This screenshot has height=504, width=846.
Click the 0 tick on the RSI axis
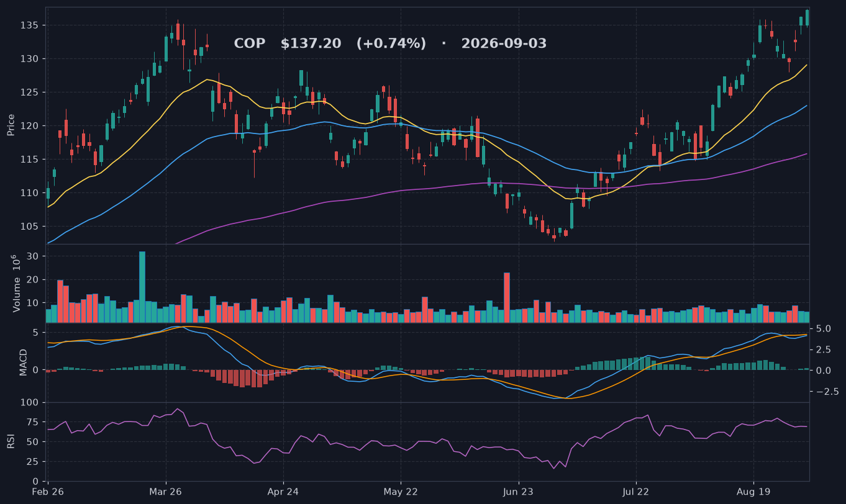tap(36, 482)
